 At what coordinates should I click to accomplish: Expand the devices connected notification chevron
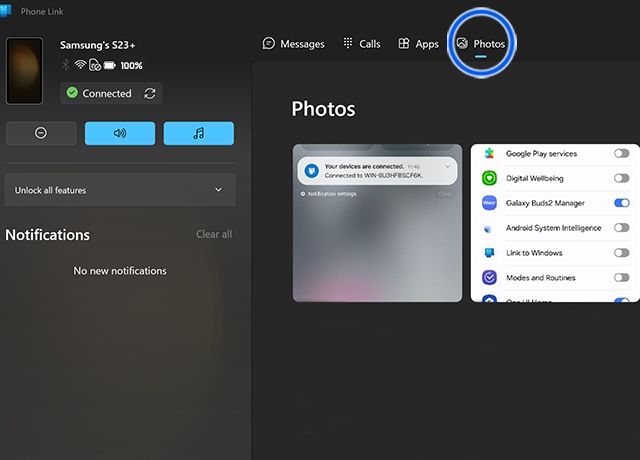[448, 167]
